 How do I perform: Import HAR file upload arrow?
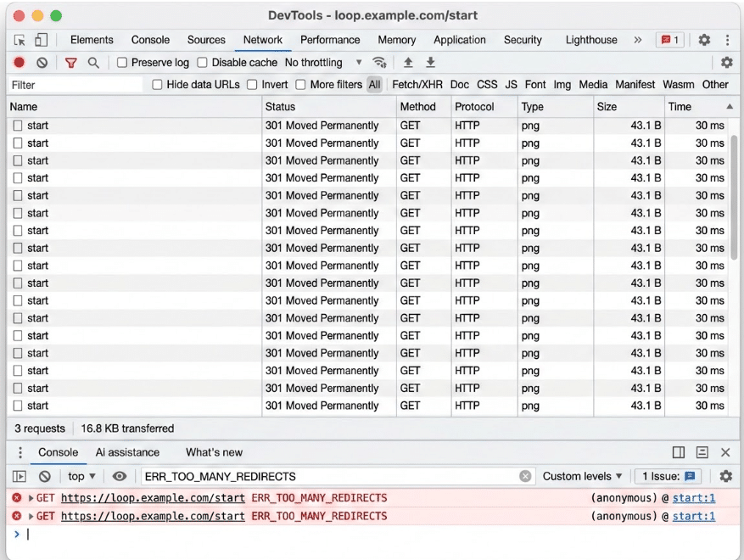coord(408,62)
